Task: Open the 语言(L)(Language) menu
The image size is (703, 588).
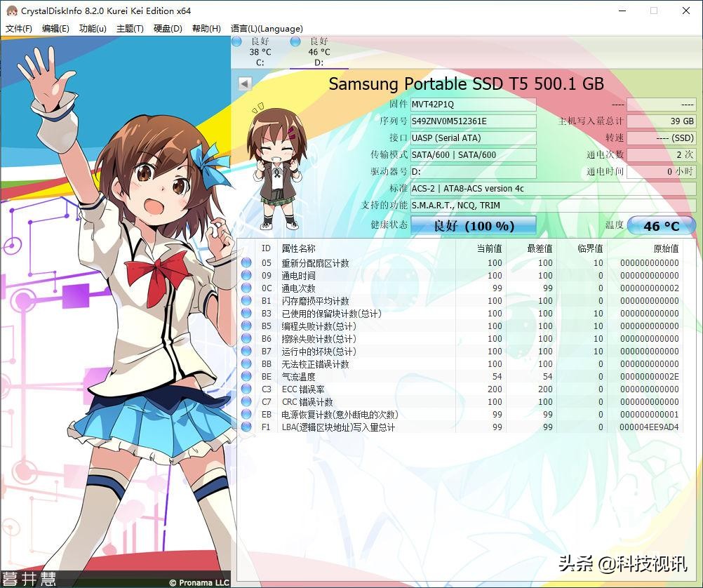Action: 267,29
